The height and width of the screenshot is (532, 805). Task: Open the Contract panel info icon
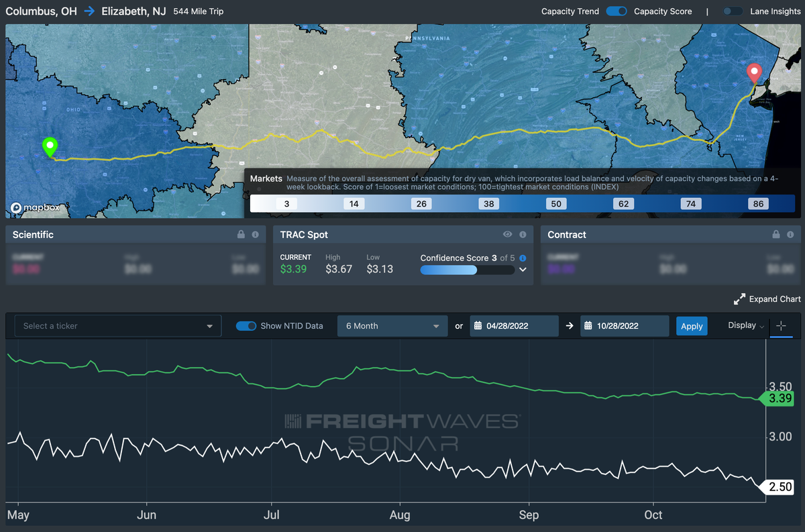pos(790,235)
